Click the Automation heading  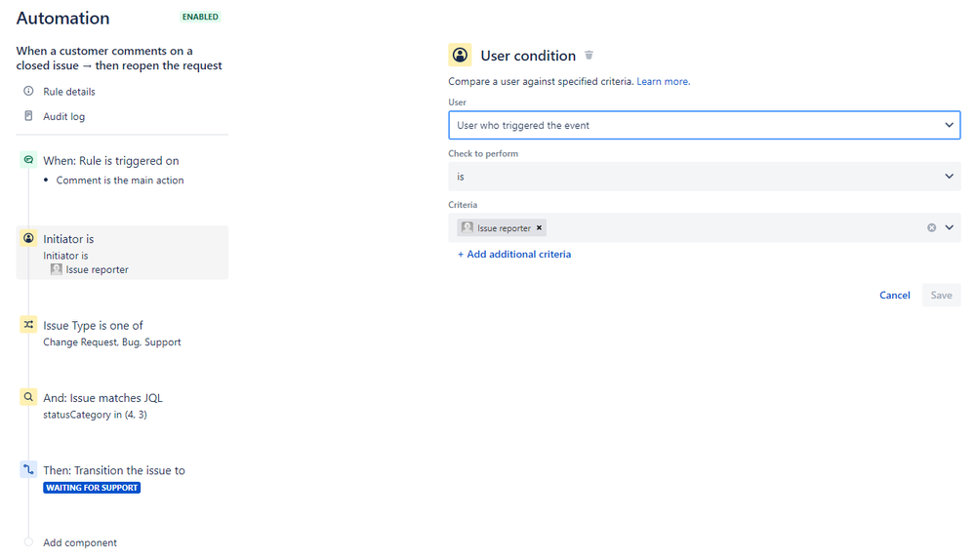62,18
